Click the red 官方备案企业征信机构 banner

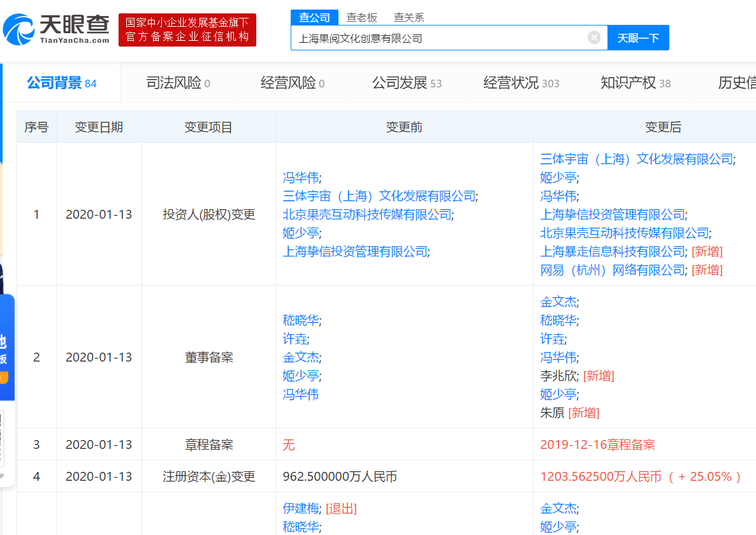(x=187, y=30)
